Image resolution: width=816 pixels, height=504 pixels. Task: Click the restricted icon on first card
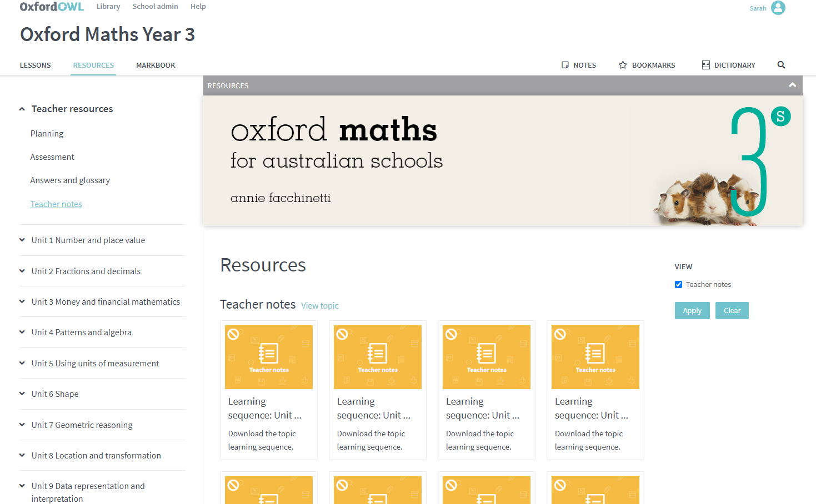pyautogui.click(x=234, y=334)
